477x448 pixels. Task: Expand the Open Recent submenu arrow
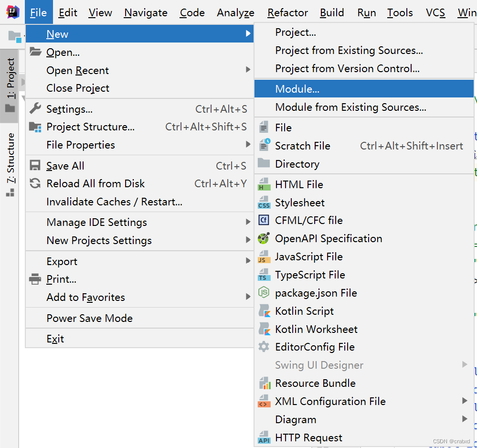(x=248, y=70)
